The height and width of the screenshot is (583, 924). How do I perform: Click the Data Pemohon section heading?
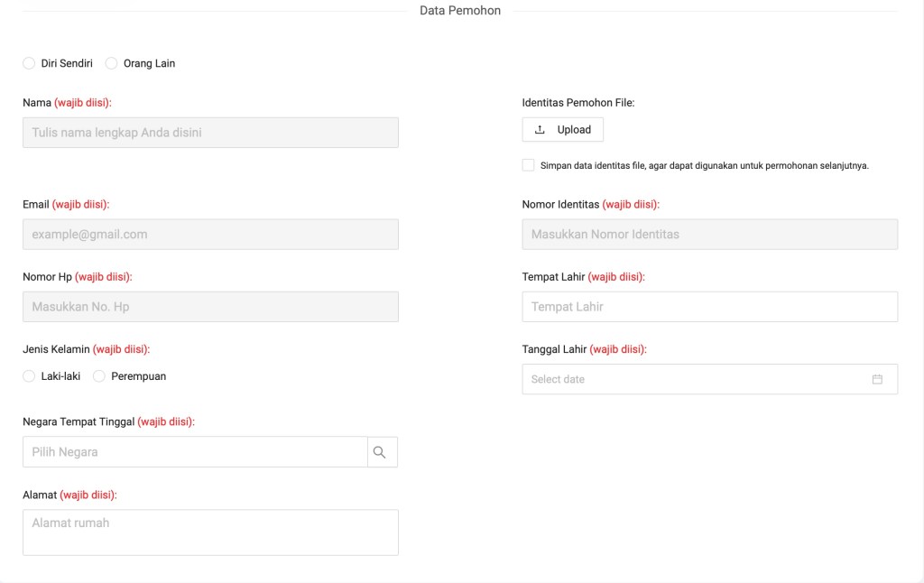(x=460, y=11)
